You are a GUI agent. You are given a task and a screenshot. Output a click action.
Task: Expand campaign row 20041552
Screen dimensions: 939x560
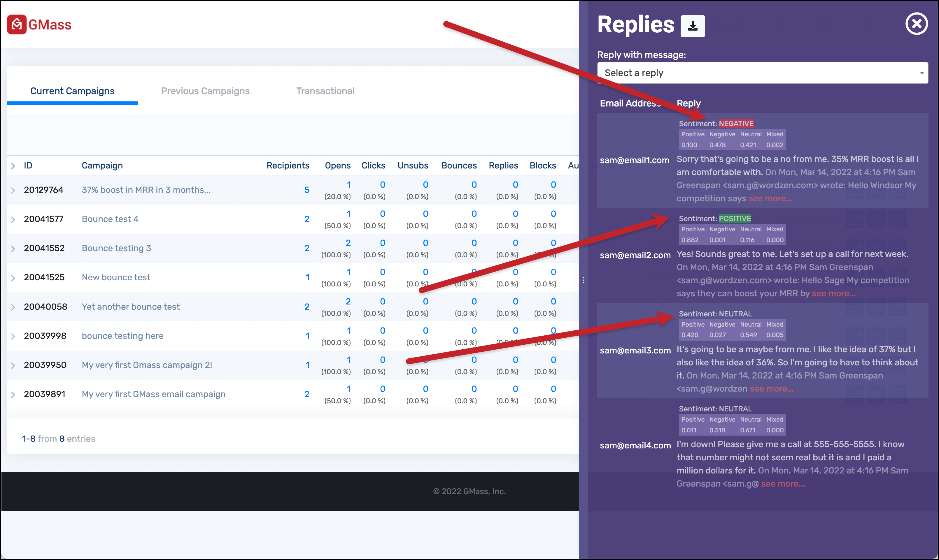13,249
